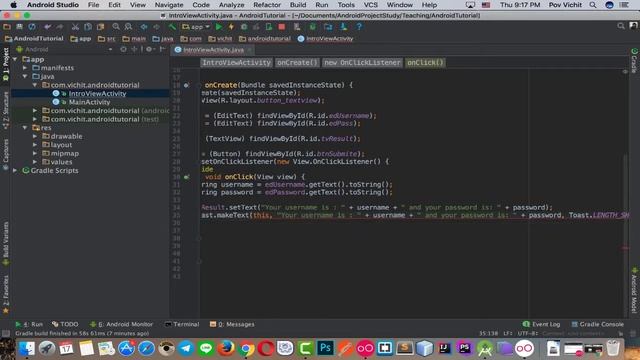
Task: Click the Make Project hammer icon
Action: [x=172, y=27]
